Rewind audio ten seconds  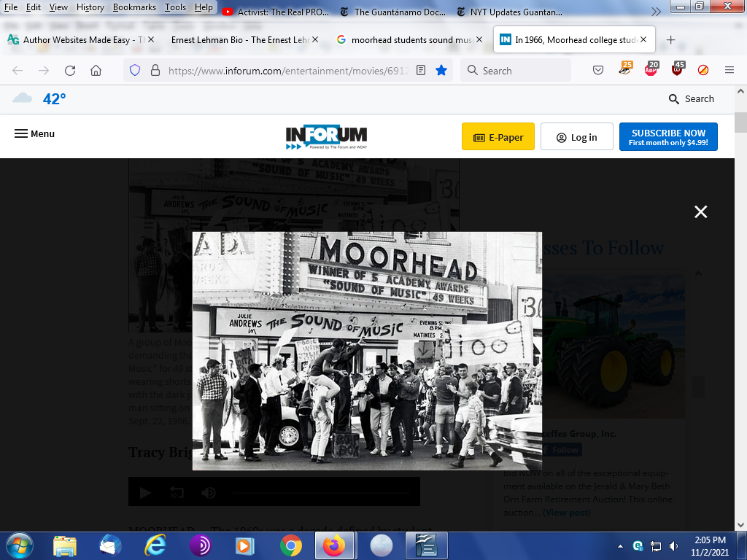click(x=177, y=492)
